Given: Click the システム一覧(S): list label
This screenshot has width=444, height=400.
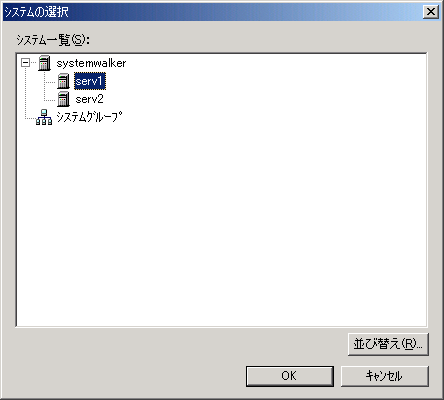Looking at the screenshot, I should 53,40.
